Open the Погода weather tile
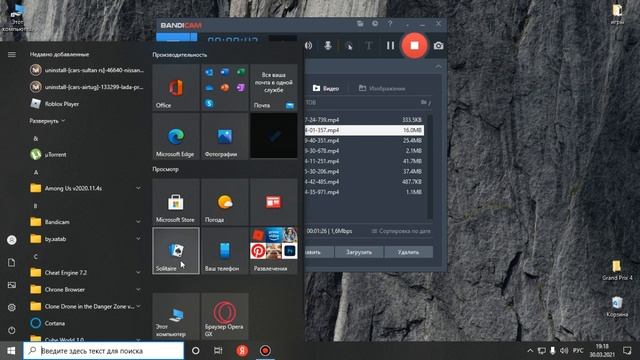This screenshot has width=640, height=360. [x=225, y=202]
